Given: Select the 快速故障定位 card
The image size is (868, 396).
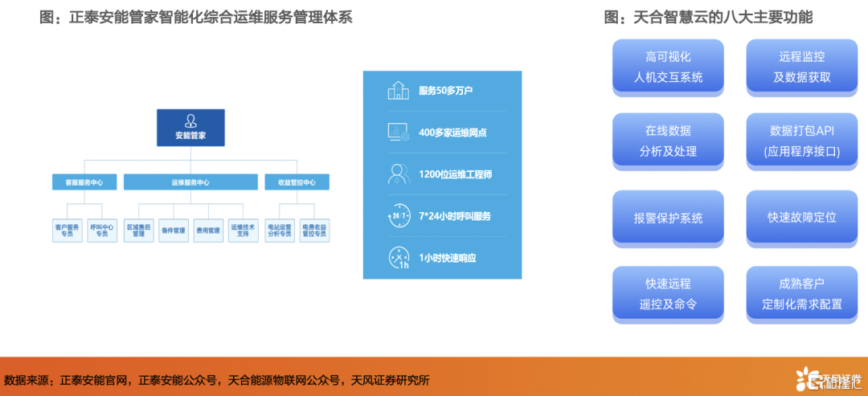Looking at the screenshot, I should [802, 218].
